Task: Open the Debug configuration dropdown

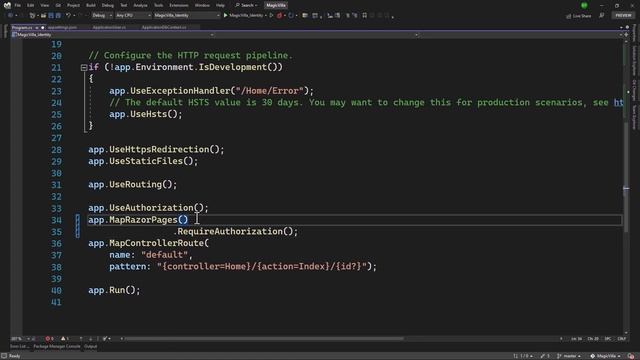Action: pyautogui.click(x=102, y=16)
